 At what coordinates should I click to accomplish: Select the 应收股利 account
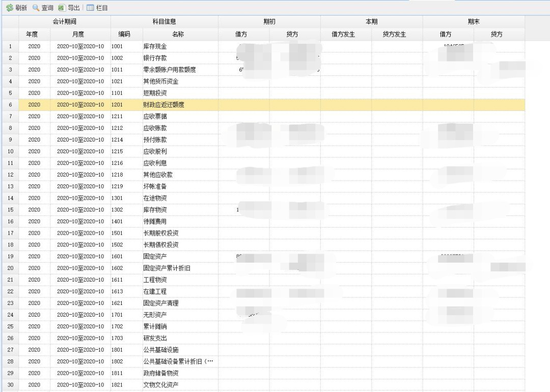pyautogui.click(x=155, y=152)
